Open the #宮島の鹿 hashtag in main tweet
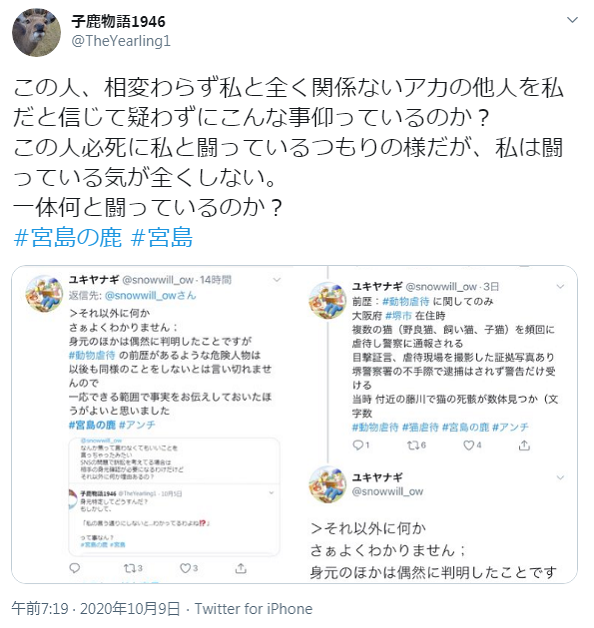This screenshot has width=594, height=628. 67,237
